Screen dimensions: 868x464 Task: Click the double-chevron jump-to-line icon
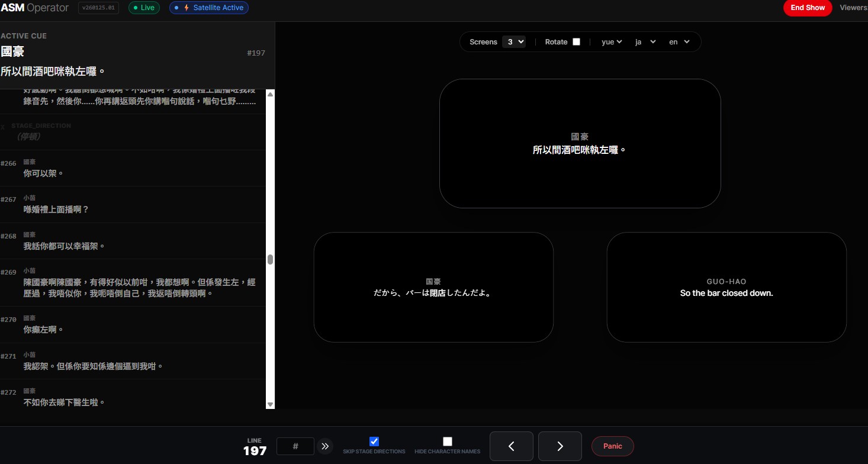tap(324, 446)
